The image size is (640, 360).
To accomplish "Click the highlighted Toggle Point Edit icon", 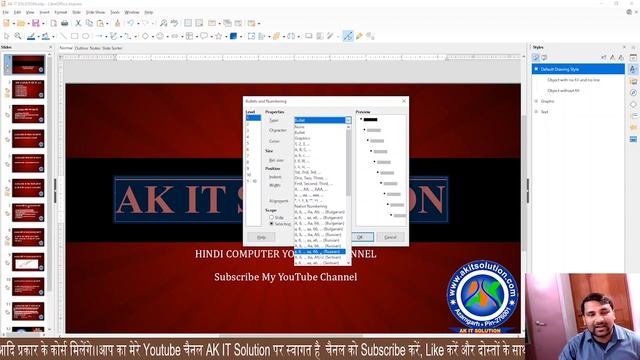I will [347, 36].
